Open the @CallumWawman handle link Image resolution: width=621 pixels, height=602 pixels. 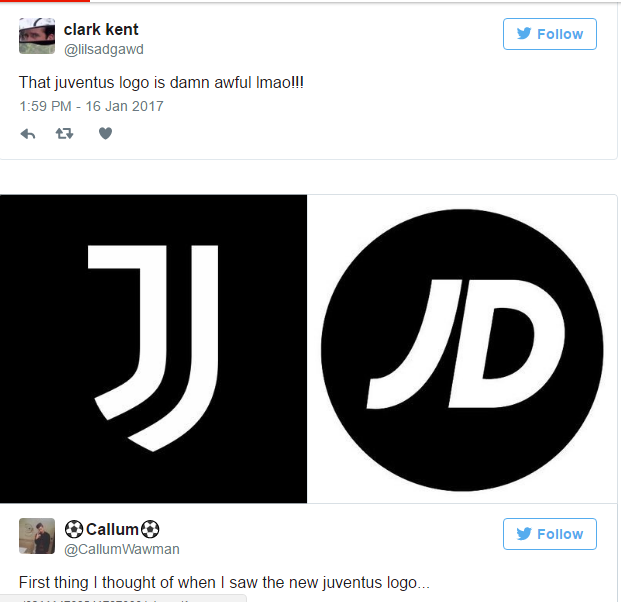pyautogui.click(x=122, y=549)
